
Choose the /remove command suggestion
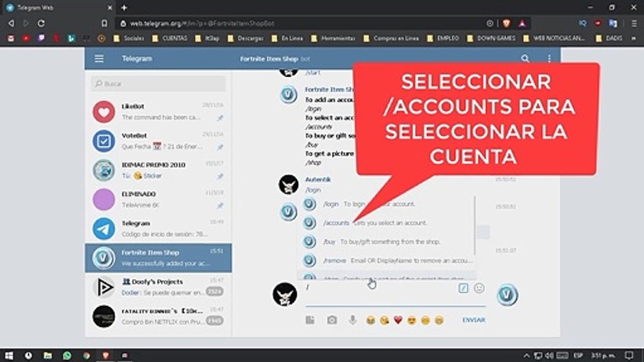click(386, 260)
